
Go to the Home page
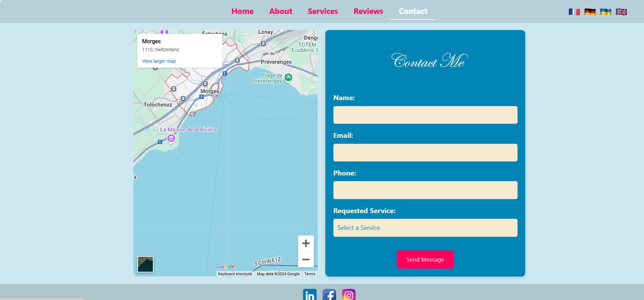click(x=242, y=11)
